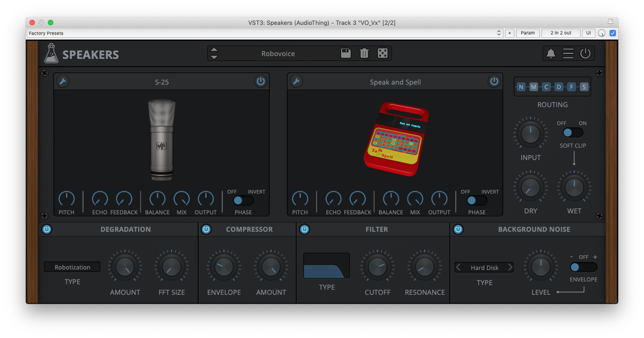Save the Robovoice preset with the floppy icon
Screen dimensions: 644x338
click(346, 53)
